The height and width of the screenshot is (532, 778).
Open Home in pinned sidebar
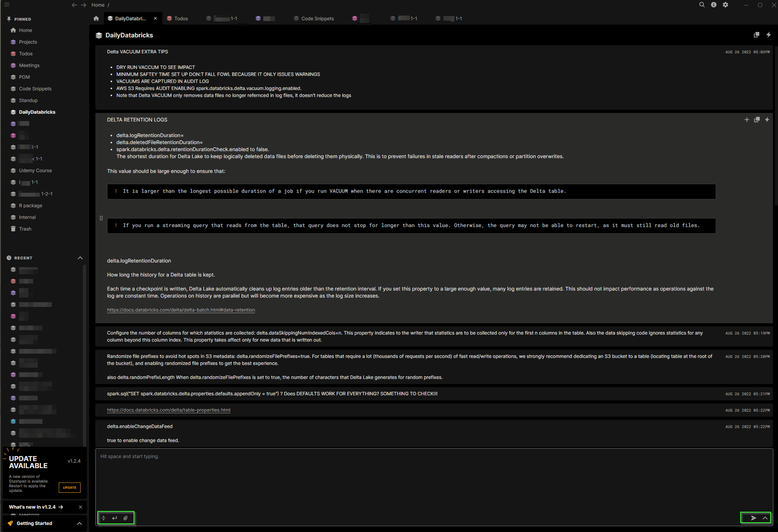pyautogui.click(x=26, y=30)
